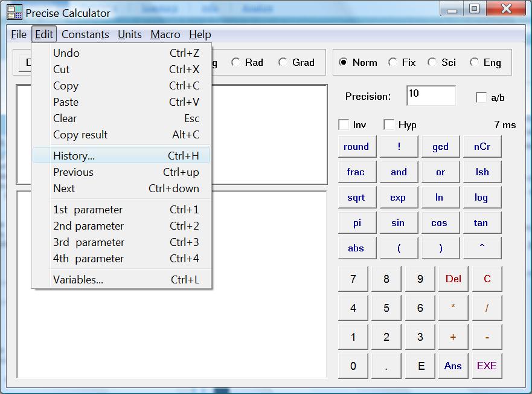Viewport: 532px width, 394px height.
Task: Check the a/b fraction checkbox
Action: pos(481,97)
